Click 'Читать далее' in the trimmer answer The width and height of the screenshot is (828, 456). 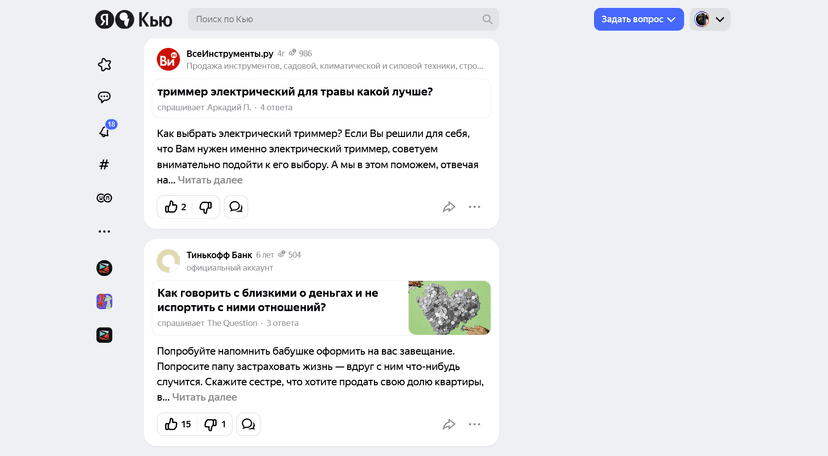coord(210,180)
